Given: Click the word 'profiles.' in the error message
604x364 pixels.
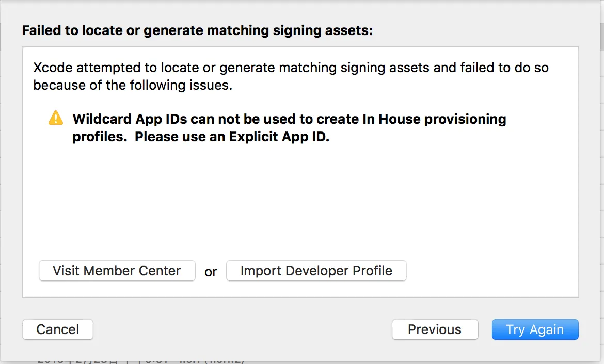Looking at the screenshot, I should 100,138.
